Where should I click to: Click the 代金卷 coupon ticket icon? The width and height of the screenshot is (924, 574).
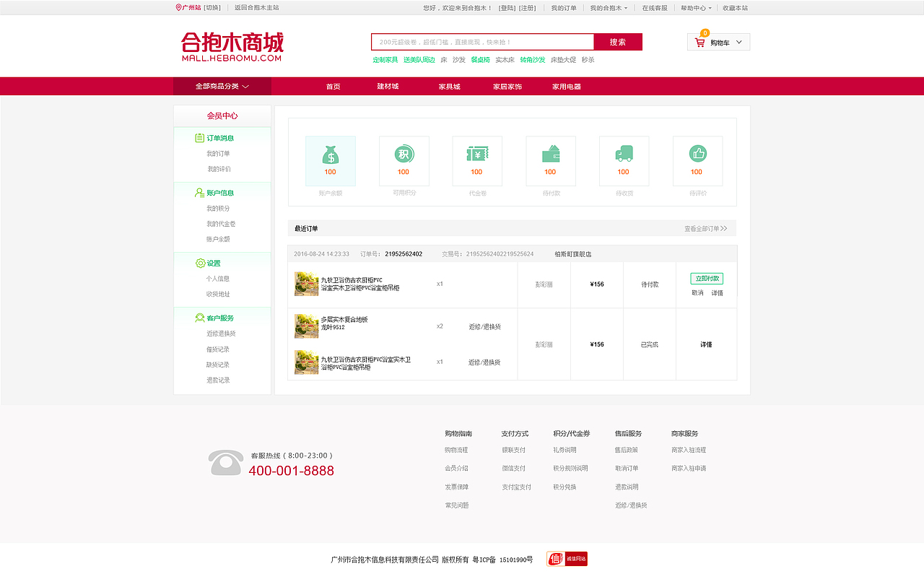point(476,154)
